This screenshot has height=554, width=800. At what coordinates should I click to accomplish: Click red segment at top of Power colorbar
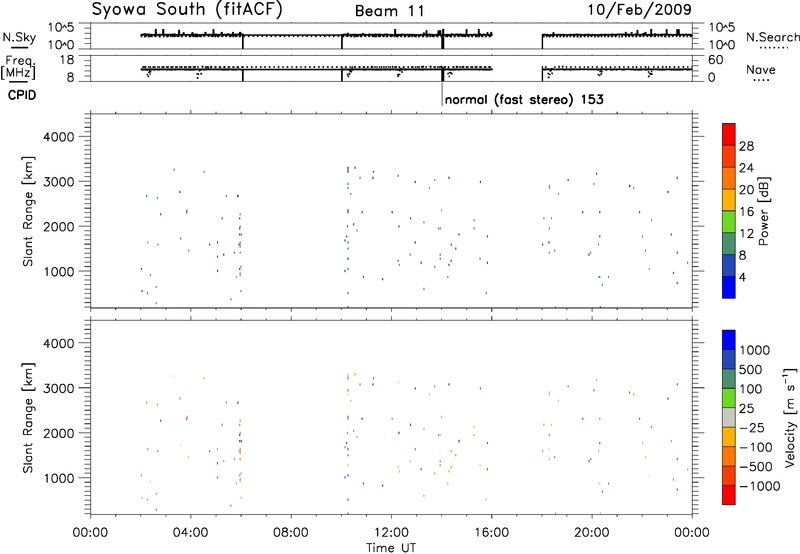(729, 134)
